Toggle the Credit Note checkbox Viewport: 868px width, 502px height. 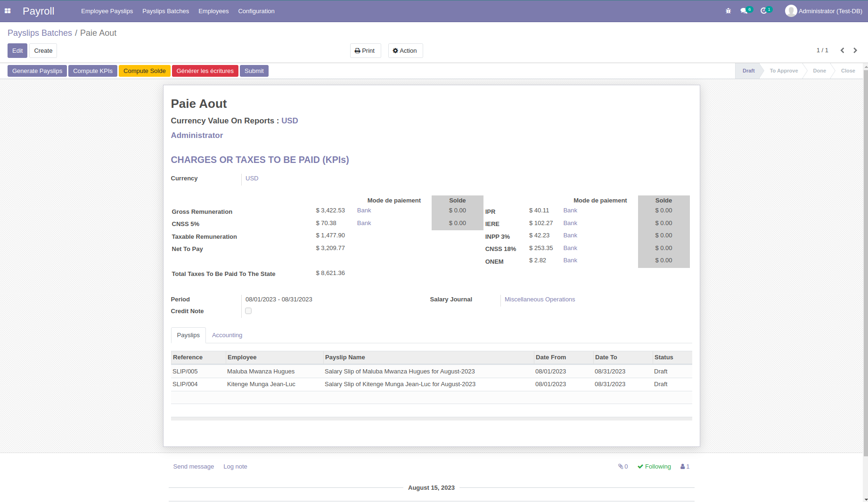click(248, 311)
